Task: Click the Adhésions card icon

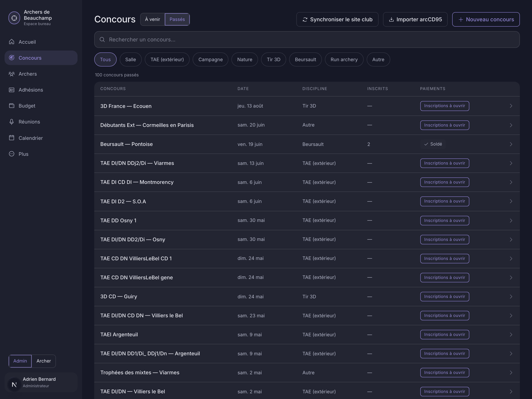Action: [12, 90]
